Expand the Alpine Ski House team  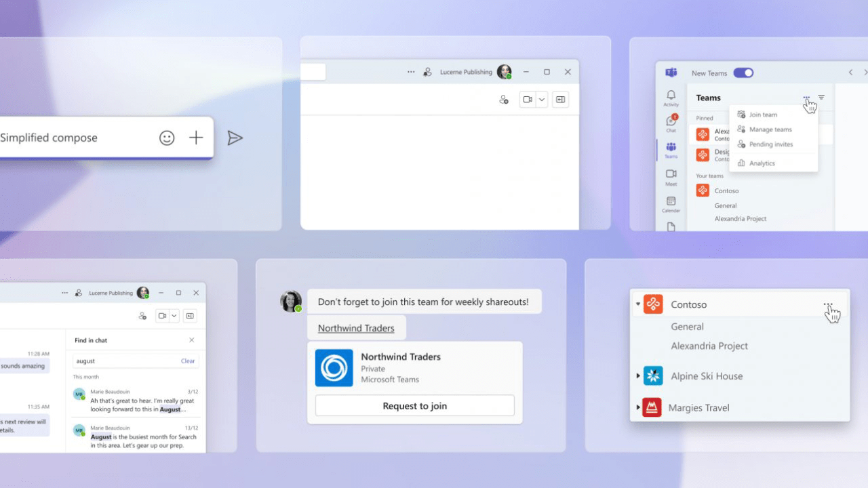(638, 376)
